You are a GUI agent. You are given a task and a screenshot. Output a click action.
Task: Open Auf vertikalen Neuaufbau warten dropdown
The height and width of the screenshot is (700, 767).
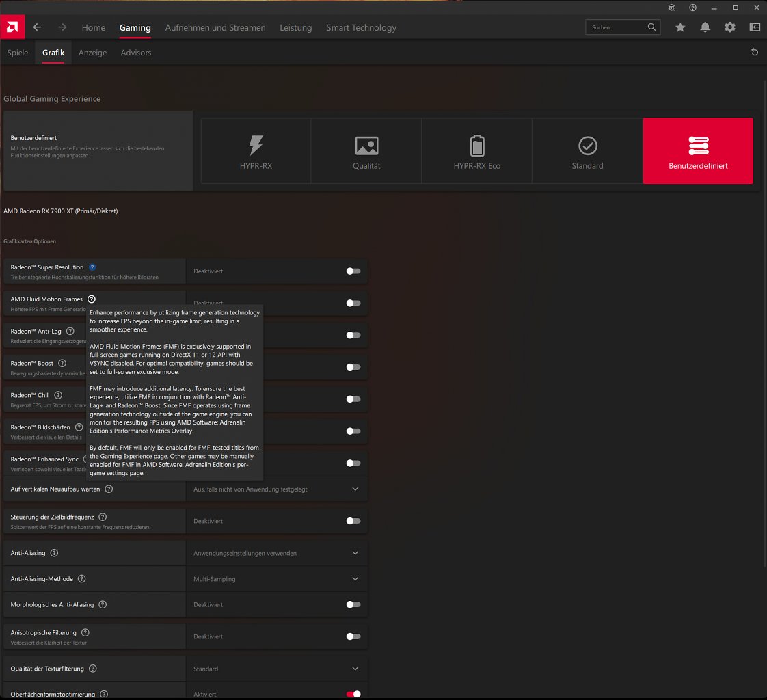point(277,489)
